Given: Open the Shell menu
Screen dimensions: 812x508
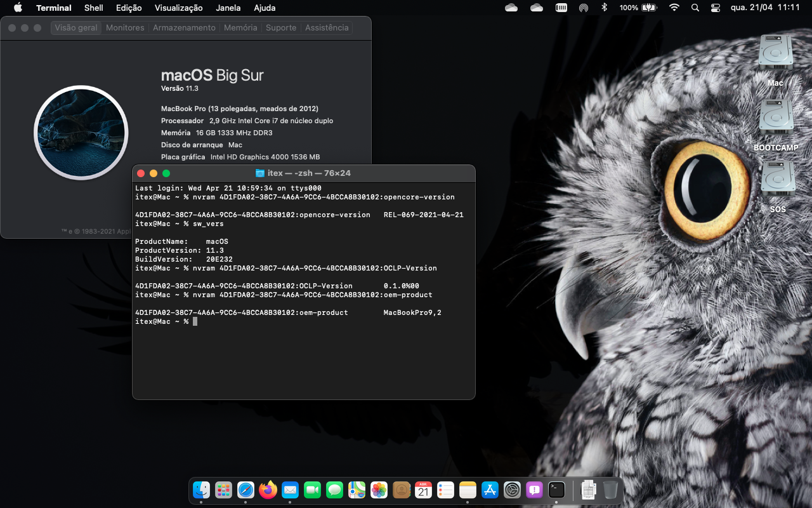Looking at the screenshot, I should pyautogui.click(x=93, y=8).
